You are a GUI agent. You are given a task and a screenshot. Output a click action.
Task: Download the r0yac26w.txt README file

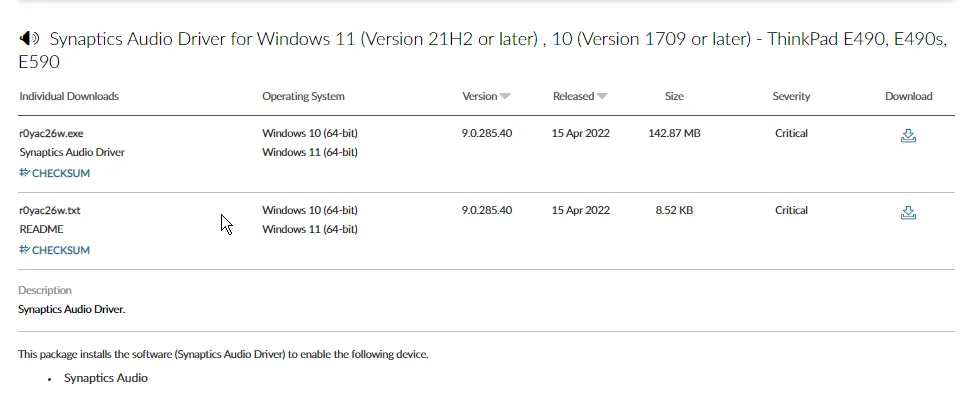(908, 213)
